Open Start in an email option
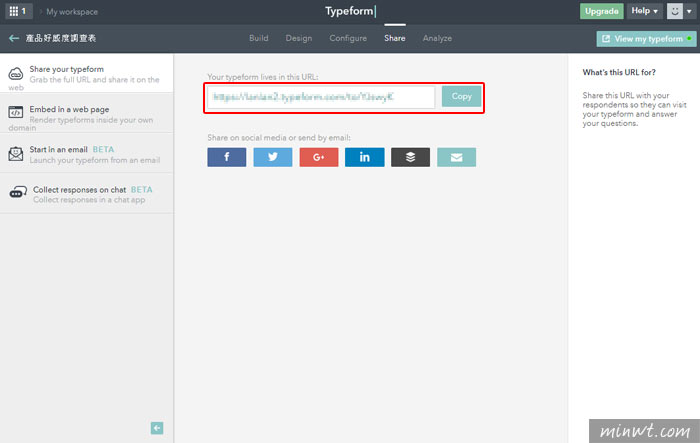The width and height of the screenshot is (700, 443). coord(87,153)
